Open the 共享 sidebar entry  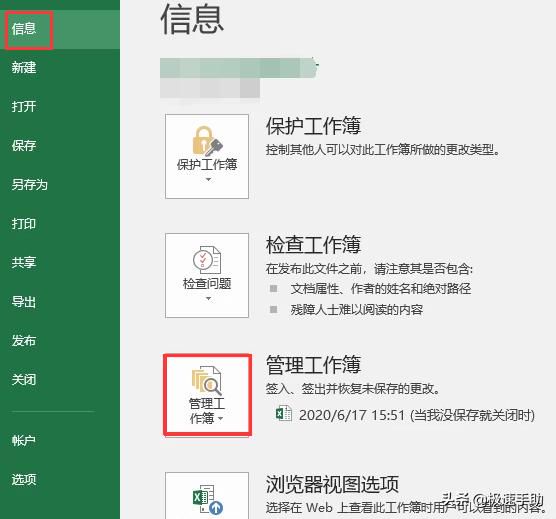(x=24, y=263)
